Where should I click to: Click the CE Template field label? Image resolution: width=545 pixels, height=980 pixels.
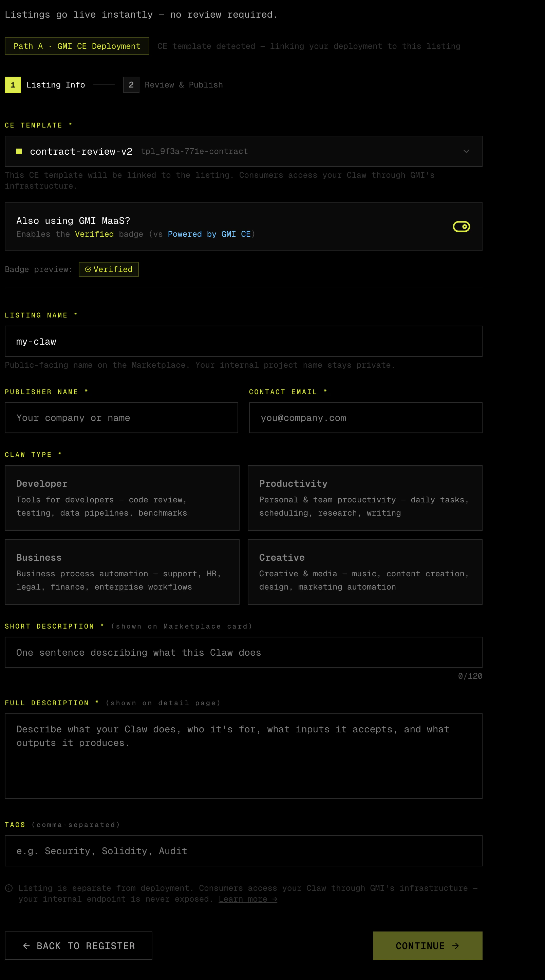[x=38, y=125]
